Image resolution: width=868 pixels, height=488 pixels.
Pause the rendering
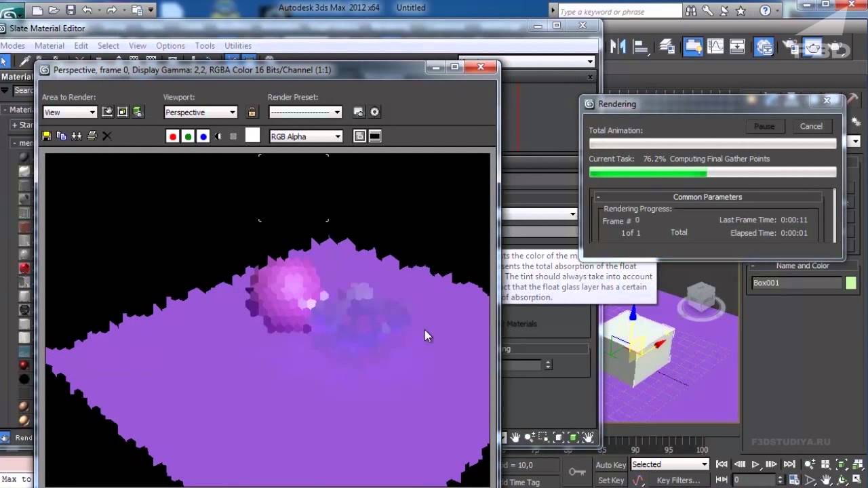point(764,126)
